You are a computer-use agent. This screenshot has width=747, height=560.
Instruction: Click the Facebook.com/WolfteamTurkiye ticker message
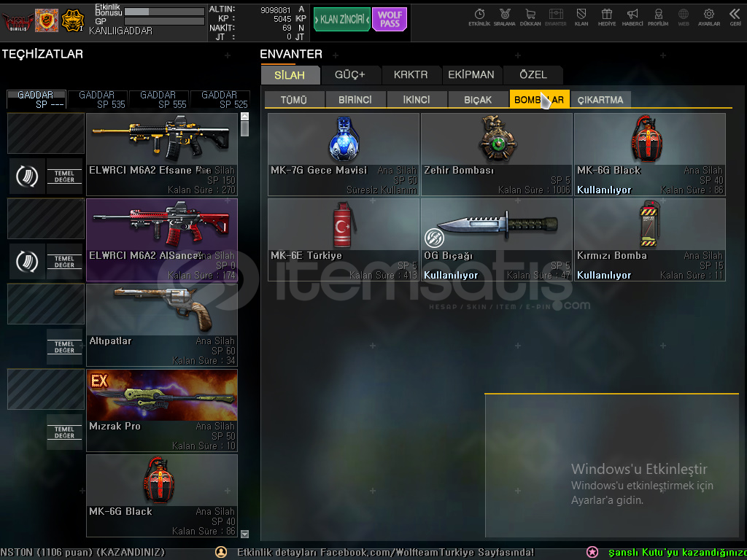385,553
